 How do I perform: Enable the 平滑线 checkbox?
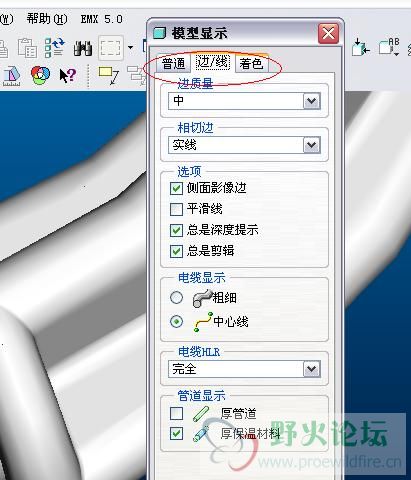point(176,209)
